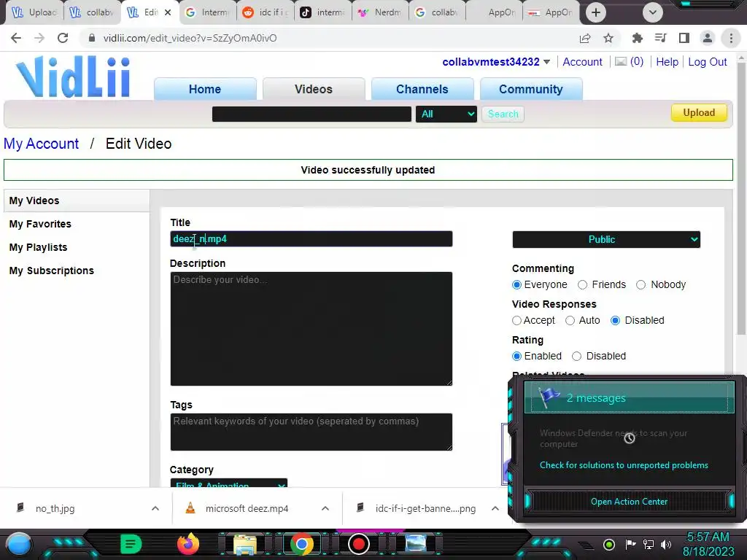Open the tab search chevron button

[653, 12]
